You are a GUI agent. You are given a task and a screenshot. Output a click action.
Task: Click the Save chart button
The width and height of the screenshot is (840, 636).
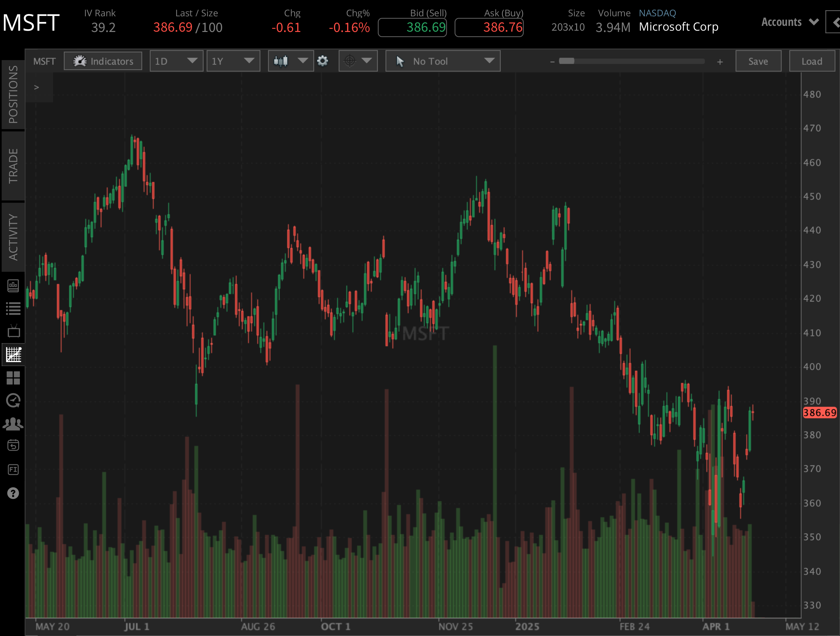click(x=758, y=61)
